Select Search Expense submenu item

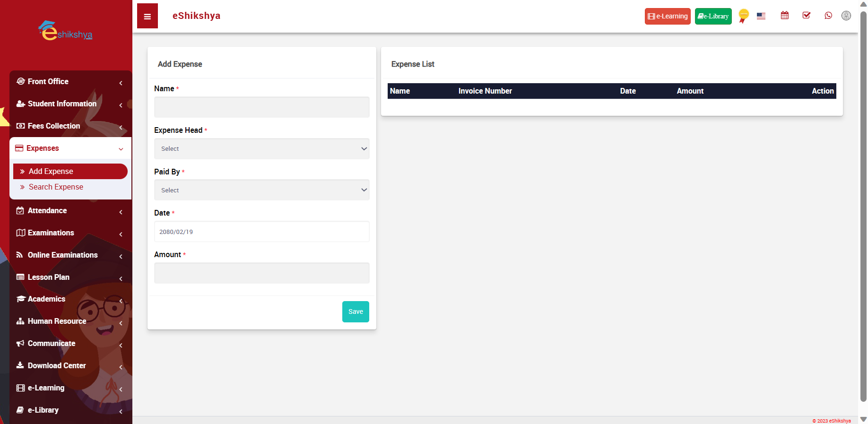click(x=56, y=187)
